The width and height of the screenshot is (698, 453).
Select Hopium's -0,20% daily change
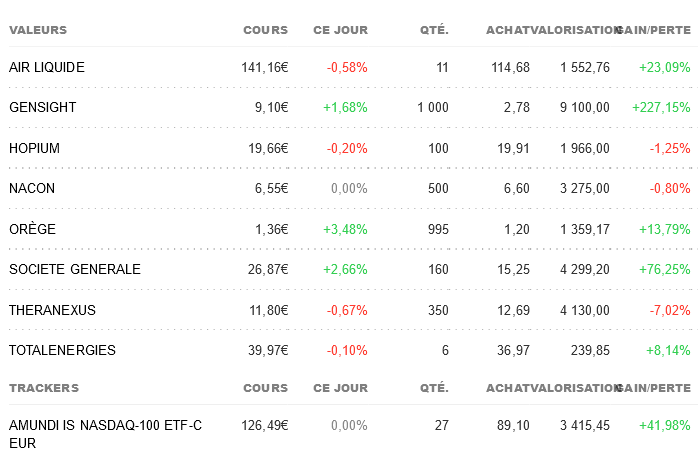(347, 148)
